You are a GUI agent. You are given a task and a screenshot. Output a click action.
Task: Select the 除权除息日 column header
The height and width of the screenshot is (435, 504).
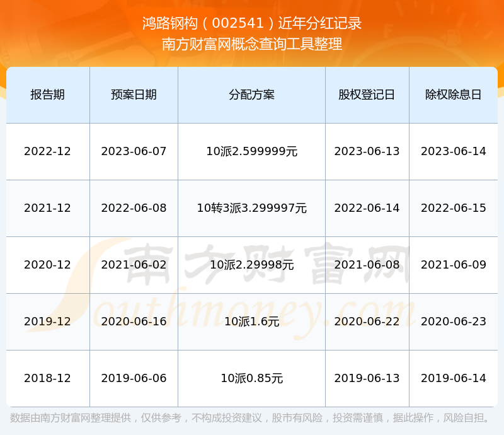tap(453, 95)
